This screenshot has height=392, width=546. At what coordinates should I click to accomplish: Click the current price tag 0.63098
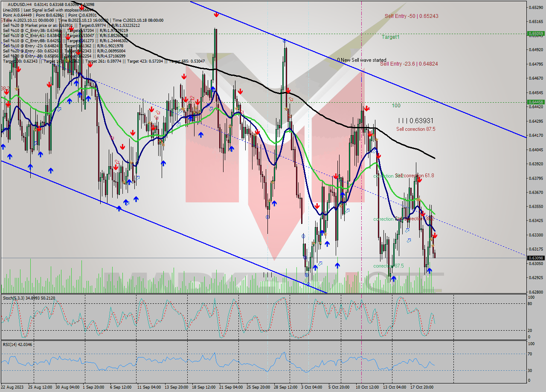pyautogui.click(x=536, y=258)
